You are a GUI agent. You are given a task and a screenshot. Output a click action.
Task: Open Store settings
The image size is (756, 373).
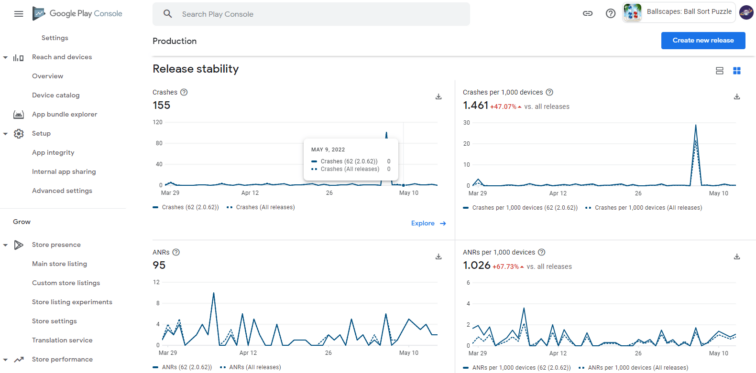point(54,321)
